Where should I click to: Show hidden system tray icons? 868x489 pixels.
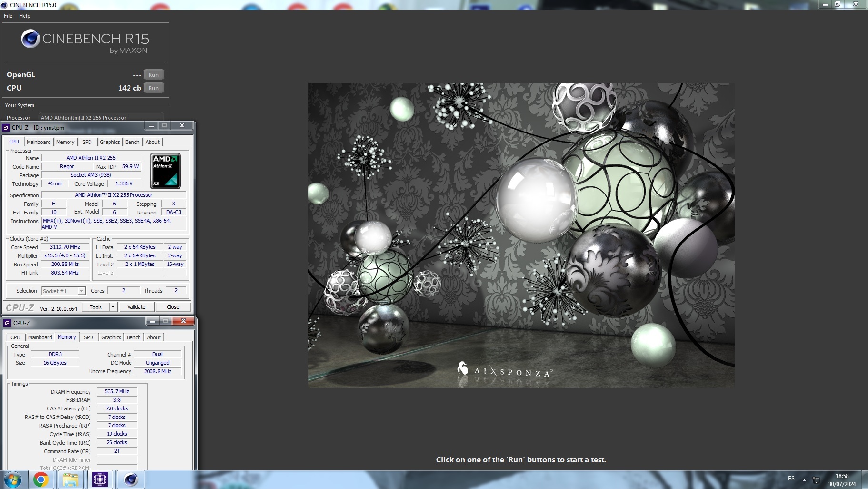pyautogui.click(x=804, y=479)
